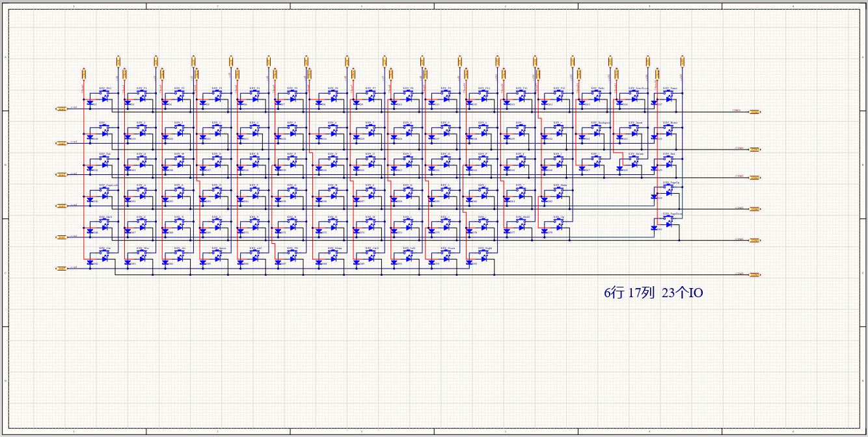Viewport: 868px width, 437px height.
Task: Select diode D1 beside KEY_ESC
Action: pyautogui.click(x=90, y=102)
